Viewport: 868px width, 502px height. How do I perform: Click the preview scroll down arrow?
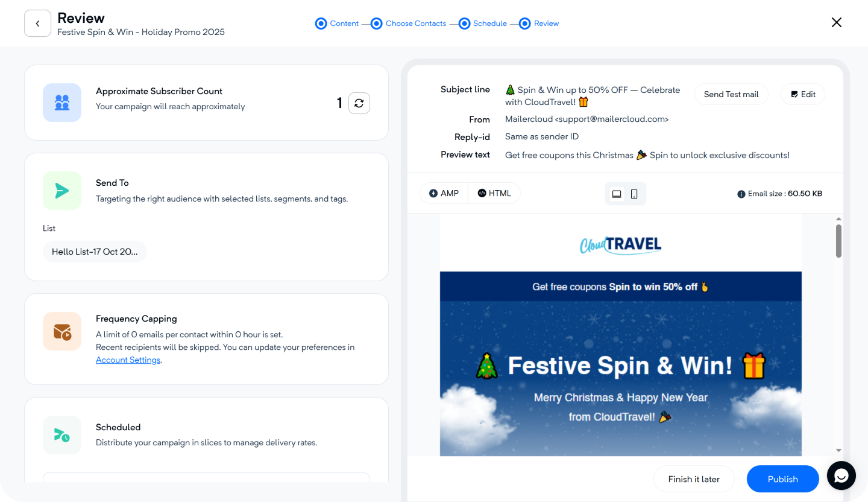[x=838, y=450]
